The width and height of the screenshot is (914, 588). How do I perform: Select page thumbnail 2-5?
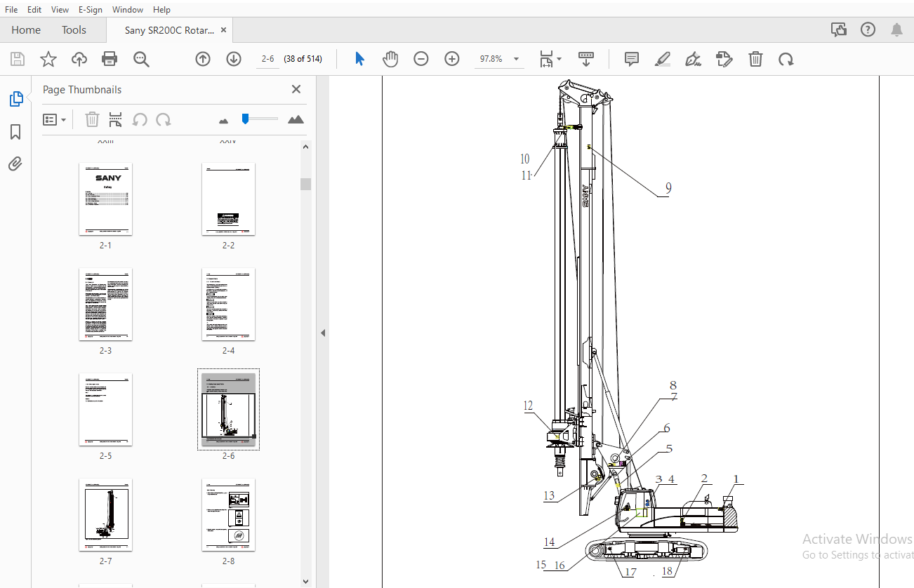coord(105,410)
